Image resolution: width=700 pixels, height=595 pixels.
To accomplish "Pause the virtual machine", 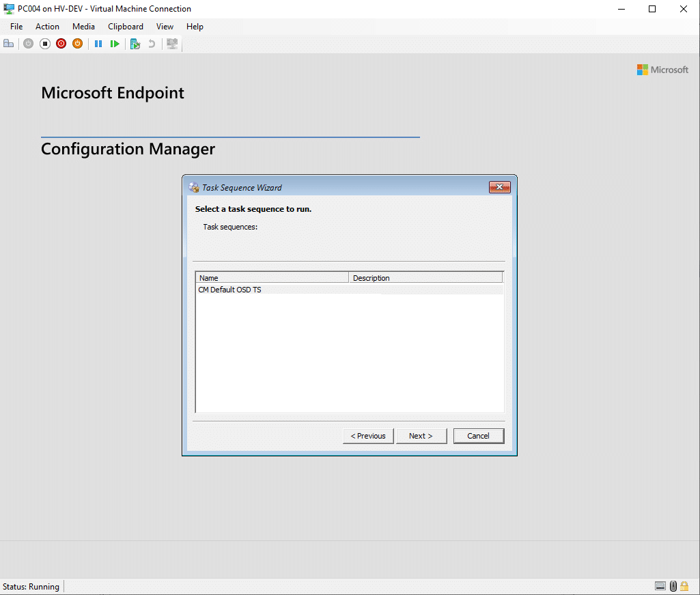I will pyautogui.click(x=98, y=43).
